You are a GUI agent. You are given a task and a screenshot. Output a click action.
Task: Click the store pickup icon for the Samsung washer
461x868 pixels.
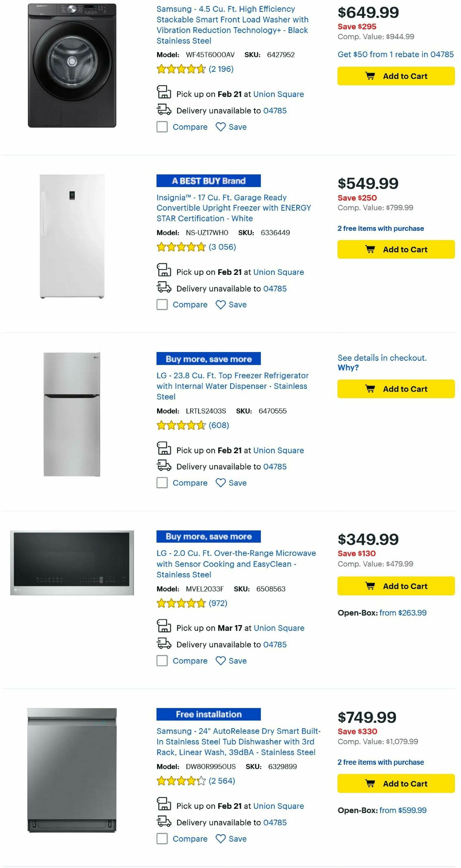click(164, 93)
